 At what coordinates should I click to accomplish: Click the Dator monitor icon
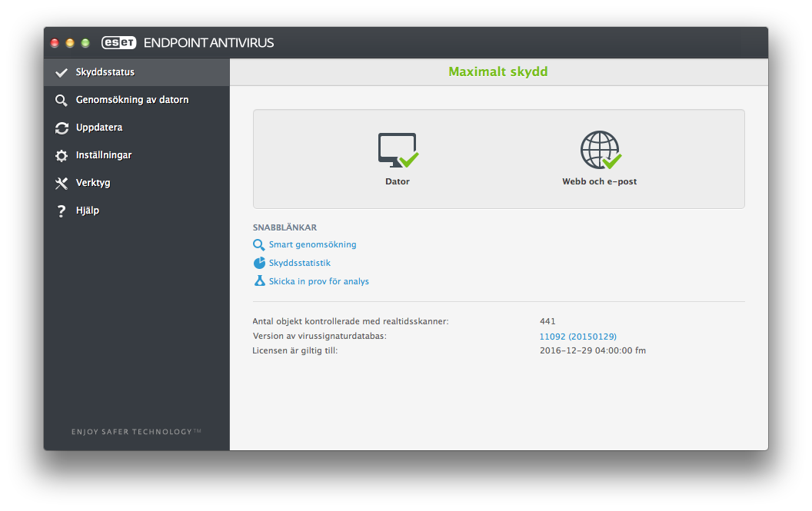coord(398,150)
